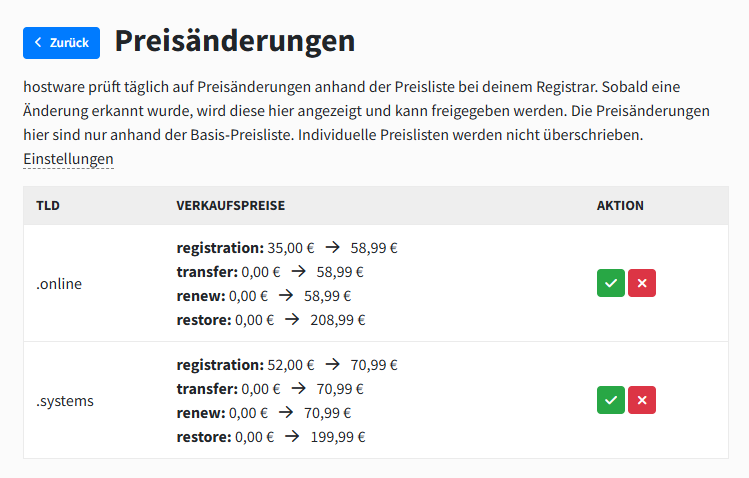This screenshot has width=749, height=478.
Task: Click .systems restore new price 199,99 €
Action: 337,437
